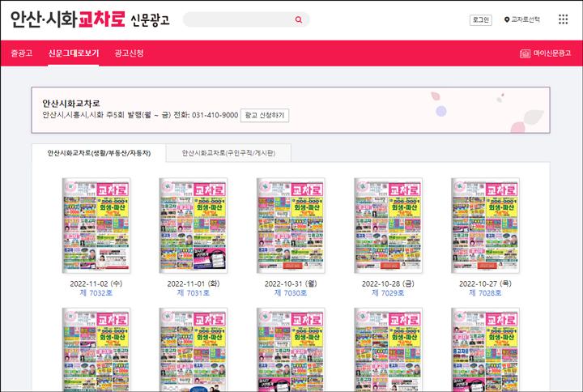Screen dimensions: 583x392
Task: Open the 2022-11-01 newspaper thumbnail
Action: point(194,225)
